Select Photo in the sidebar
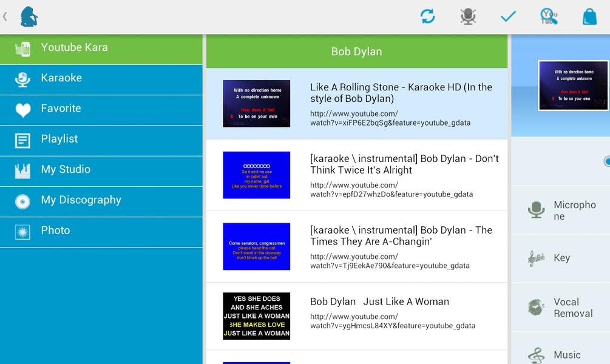The image size is (610, 364). 101,232
